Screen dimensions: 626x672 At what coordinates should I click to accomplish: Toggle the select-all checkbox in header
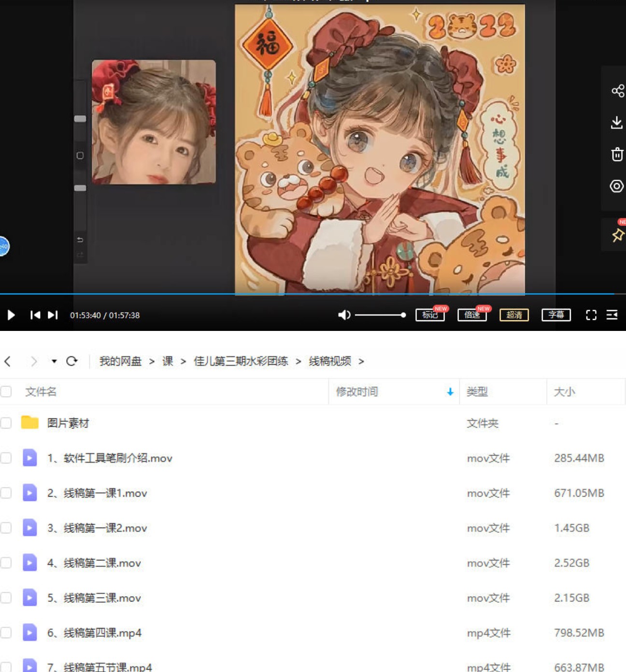point(6,392)
